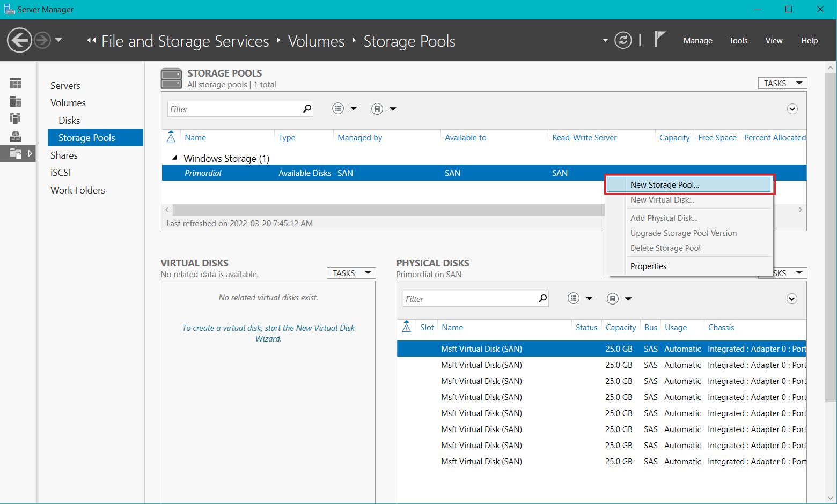The image size is (837, 504).
Task: Expand storage pools filter panel chevron
Action: [792, 109]
